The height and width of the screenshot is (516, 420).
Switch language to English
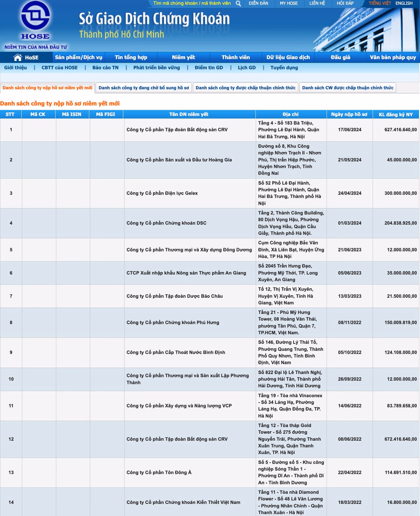[404, 3]
